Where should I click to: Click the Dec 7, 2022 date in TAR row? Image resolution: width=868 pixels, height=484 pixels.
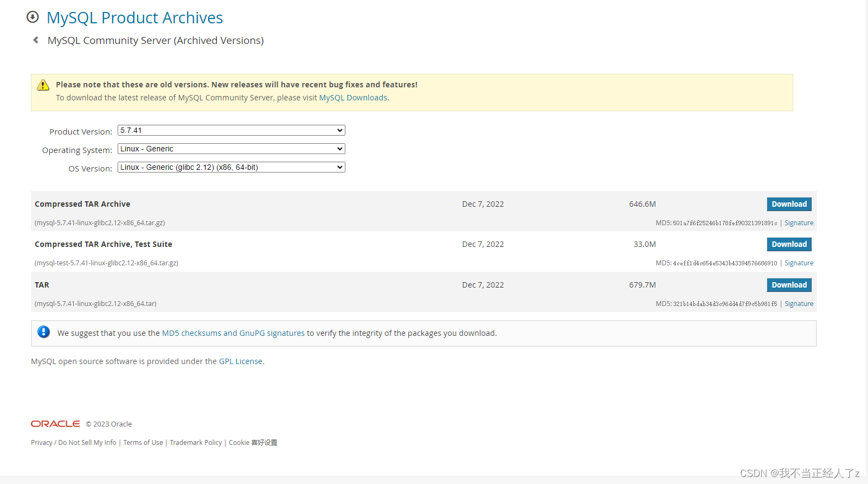483,285
